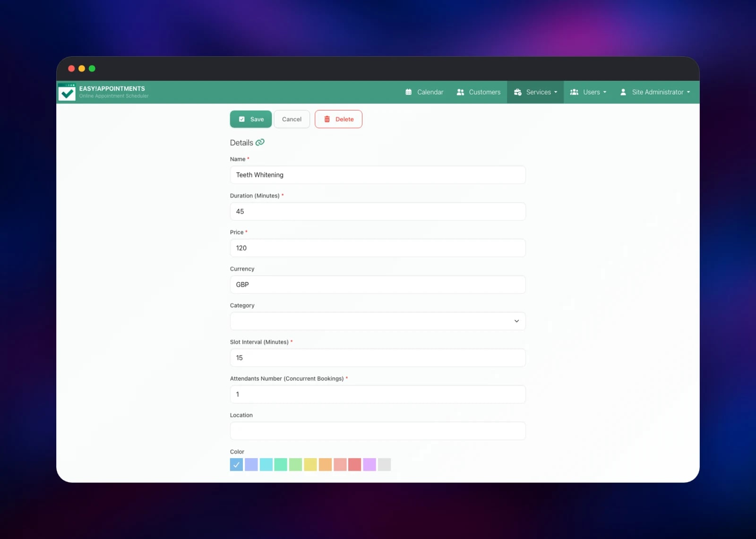756x539 pixels.
Task: Open the Calendar page
Action: click(424, 92)
